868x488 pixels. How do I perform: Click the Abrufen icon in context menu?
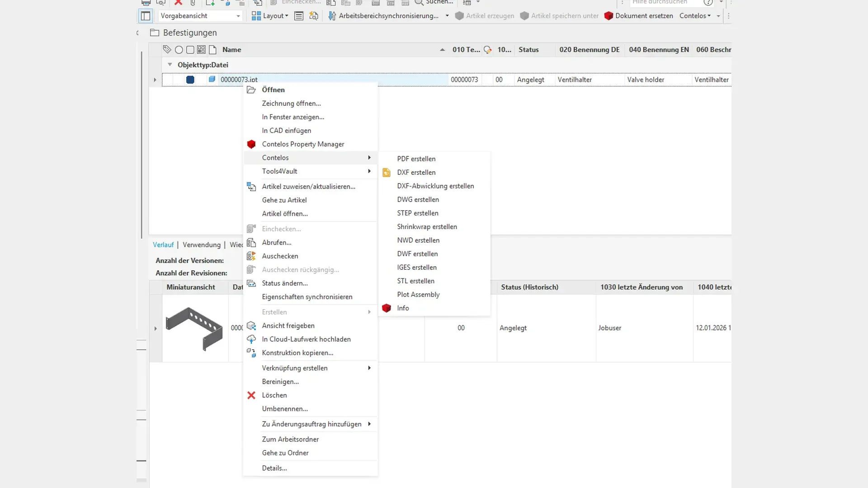point(251,243)
